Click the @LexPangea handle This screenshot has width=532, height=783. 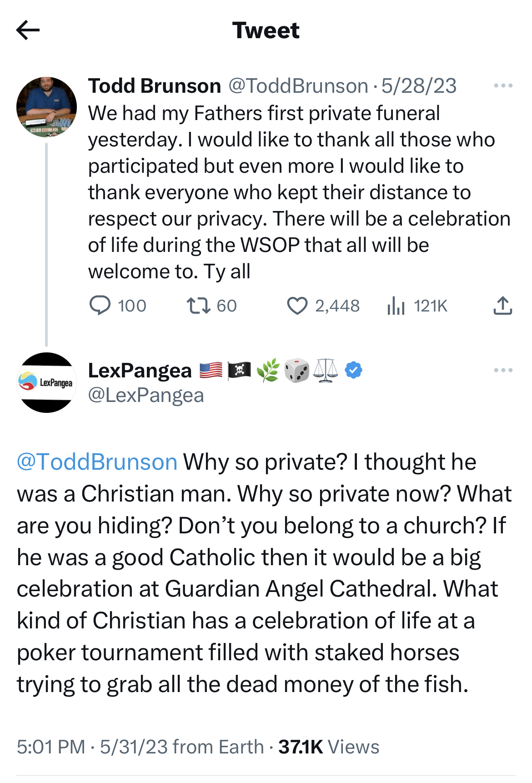146,395
